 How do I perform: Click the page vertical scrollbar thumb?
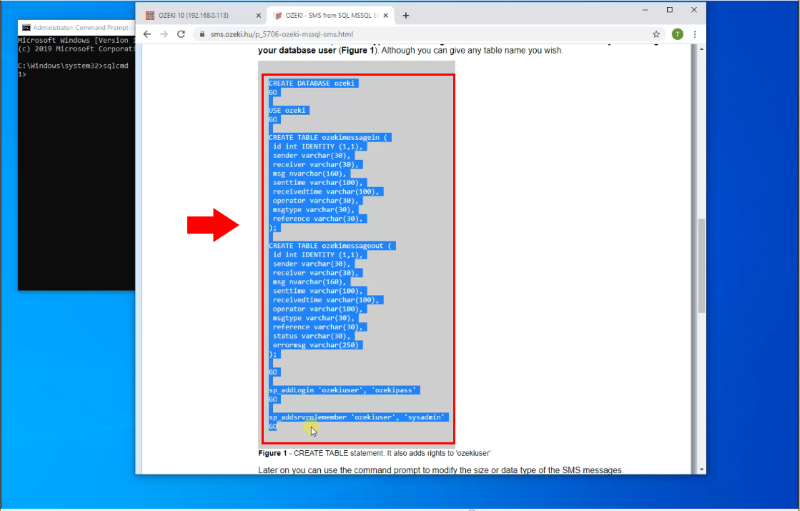(x=702, y=265)
